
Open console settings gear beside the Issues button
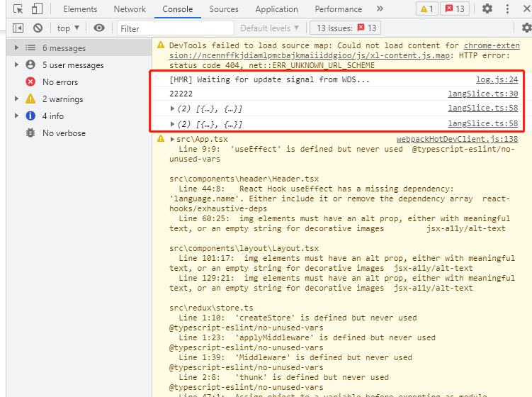coord(526,28)
